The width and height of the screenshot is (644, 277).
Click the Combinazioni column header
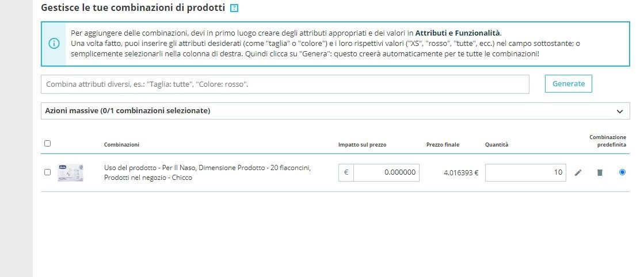(x=121, y=145)
